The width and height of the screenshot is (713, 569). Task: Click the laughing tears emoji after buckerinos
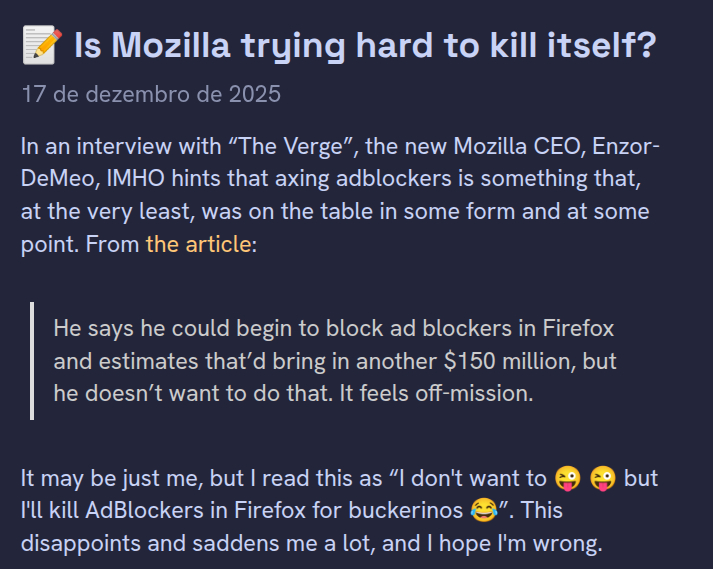484,511
